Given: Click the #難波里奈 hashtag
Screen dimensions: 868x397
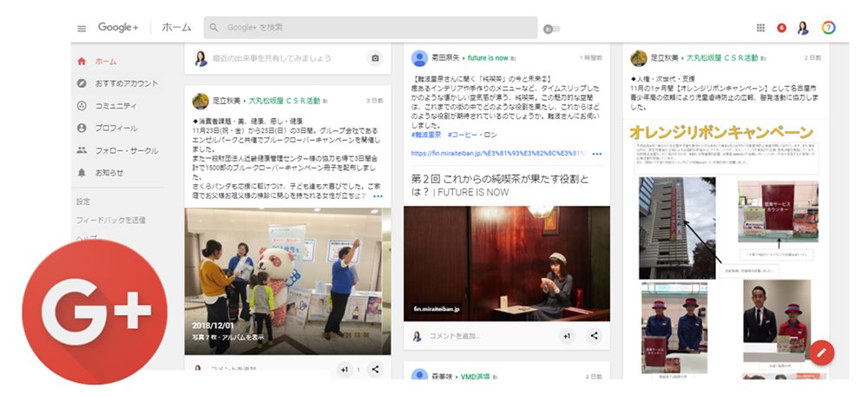Looking at the screenshot, I should (426, 135).
